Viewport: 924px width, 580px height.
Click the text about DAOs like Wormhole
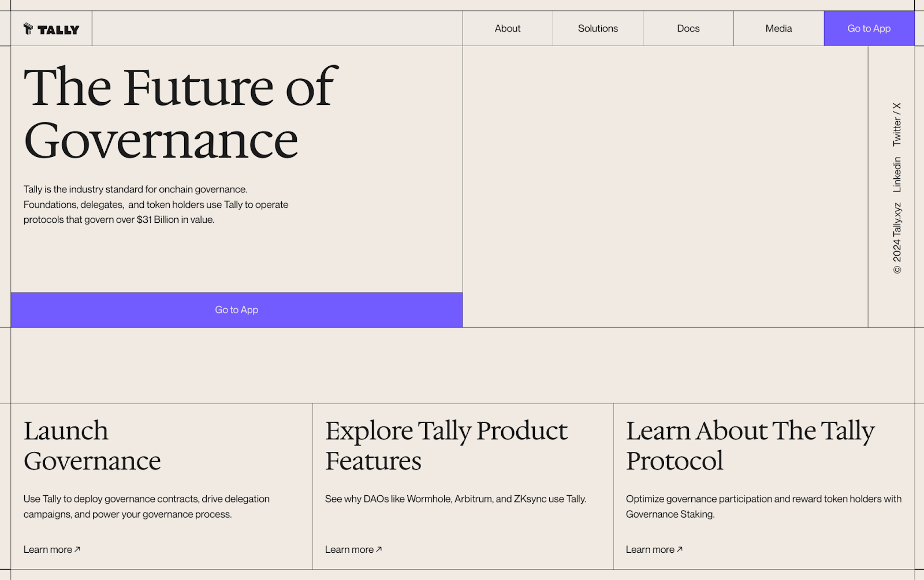pos(456,499)
